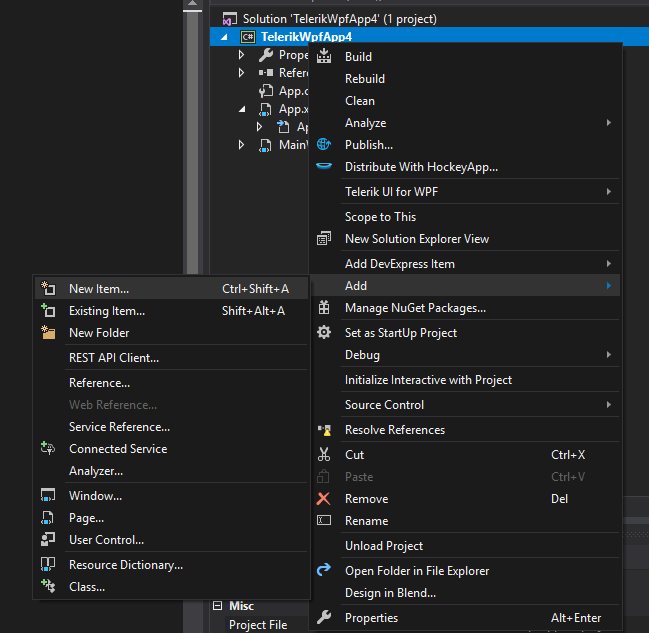
Task: Click the New Item icon in submenu
Action: point(48,288)
